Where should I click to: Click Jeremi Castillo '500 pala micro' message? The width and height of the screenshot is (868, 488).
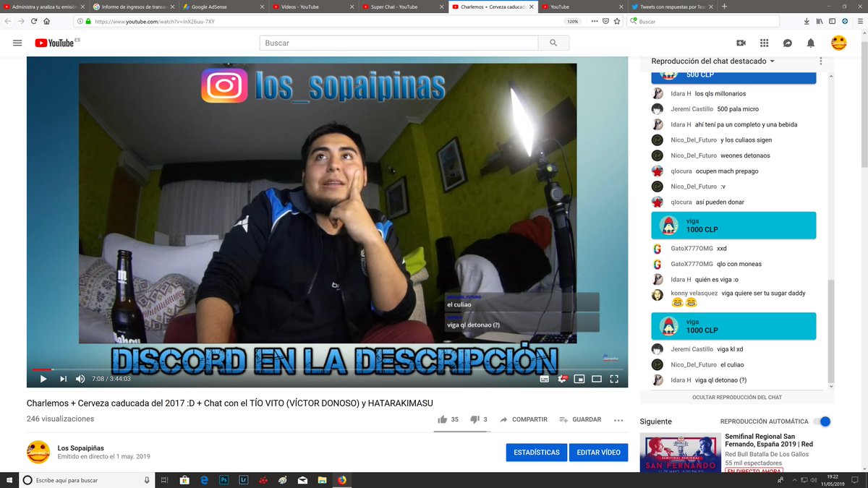click(733, 109)
